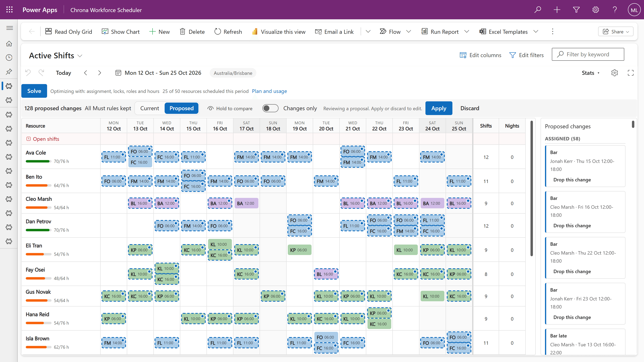The image size is (644, 362).
Task: Enter full screen mode
Action: click(x=631, y=73)
